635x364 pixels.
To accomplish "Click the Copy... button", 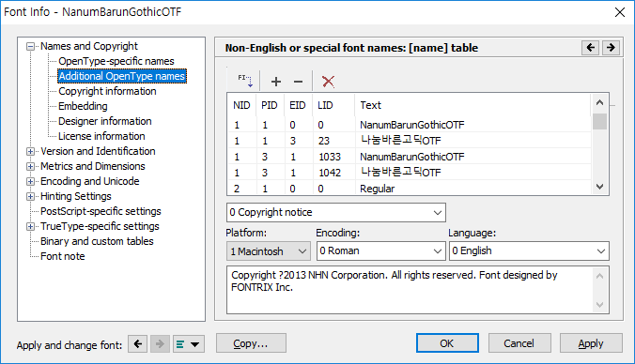I will (x=251, y=343).
